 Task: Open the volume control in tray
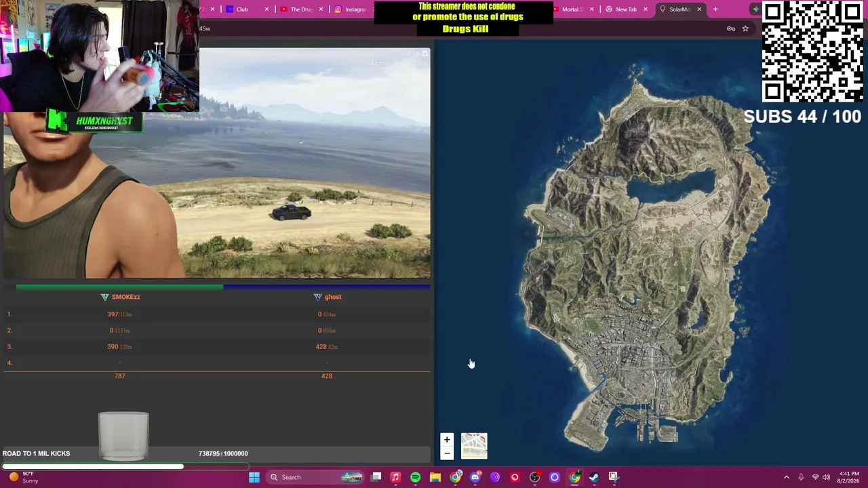[827, 477]
